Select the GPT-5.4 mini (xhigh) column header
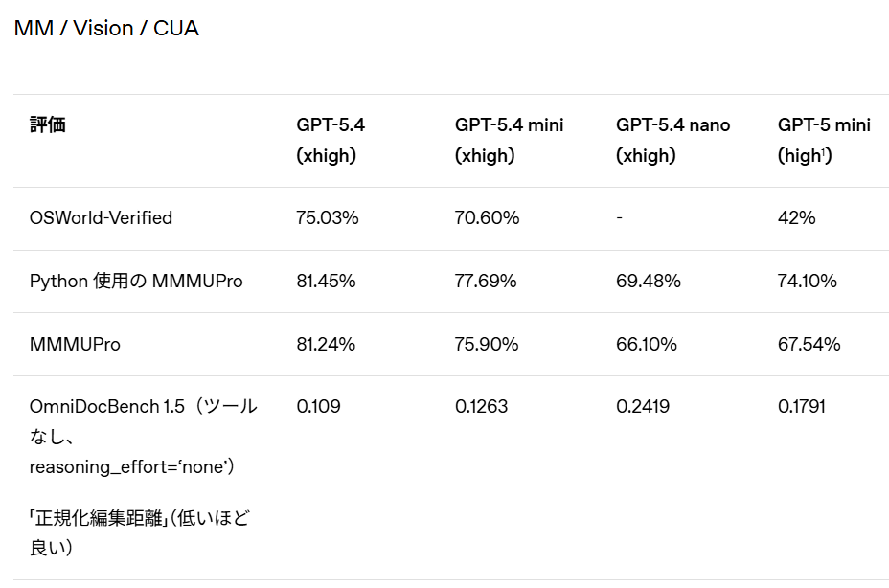 click(509, 140)
